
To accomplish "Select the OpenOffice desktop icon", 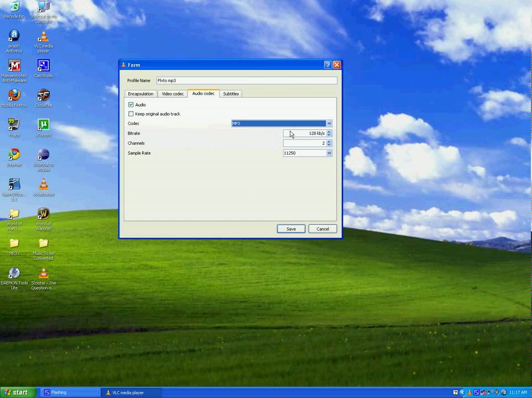I will coord(14,190).
